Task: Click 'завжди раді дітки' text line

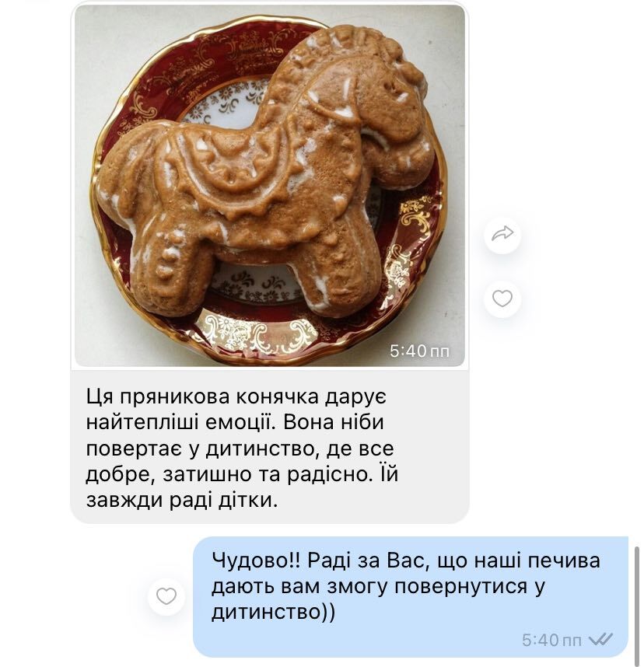Action: coord(182,500)
